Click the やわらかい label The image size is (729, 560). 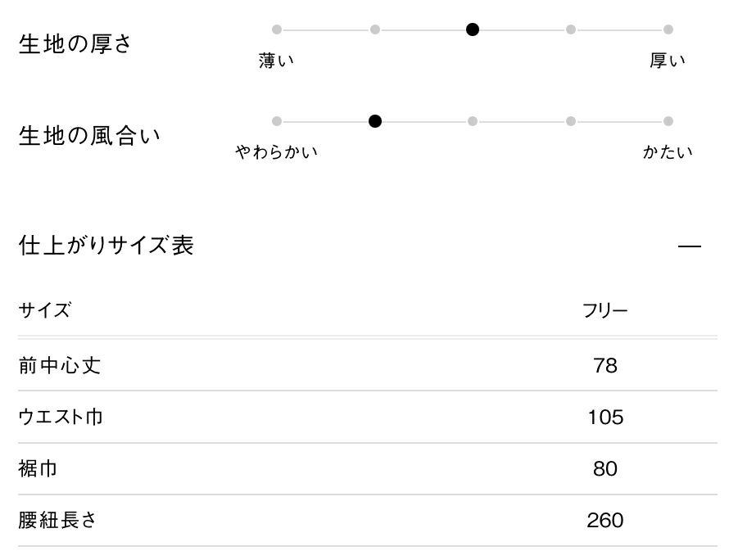[x=277, y=152]
